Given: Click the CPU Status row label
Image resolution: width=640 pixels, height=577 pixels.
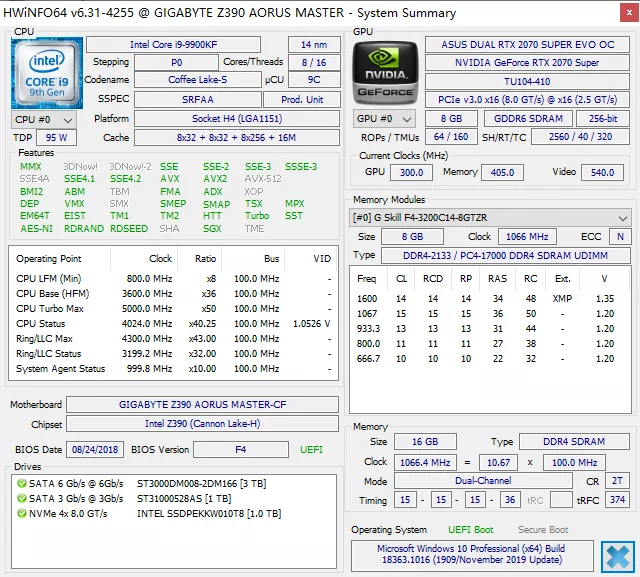Looking at the screenshot, I should (40, 324).
